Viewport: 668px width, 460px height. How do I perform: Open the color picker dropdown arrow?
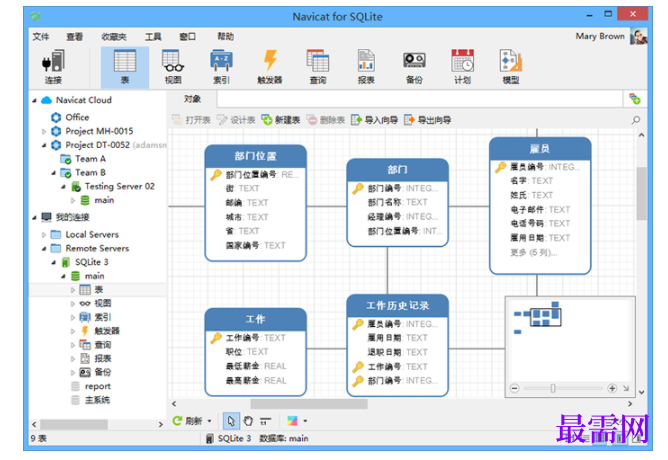(305, 421)
